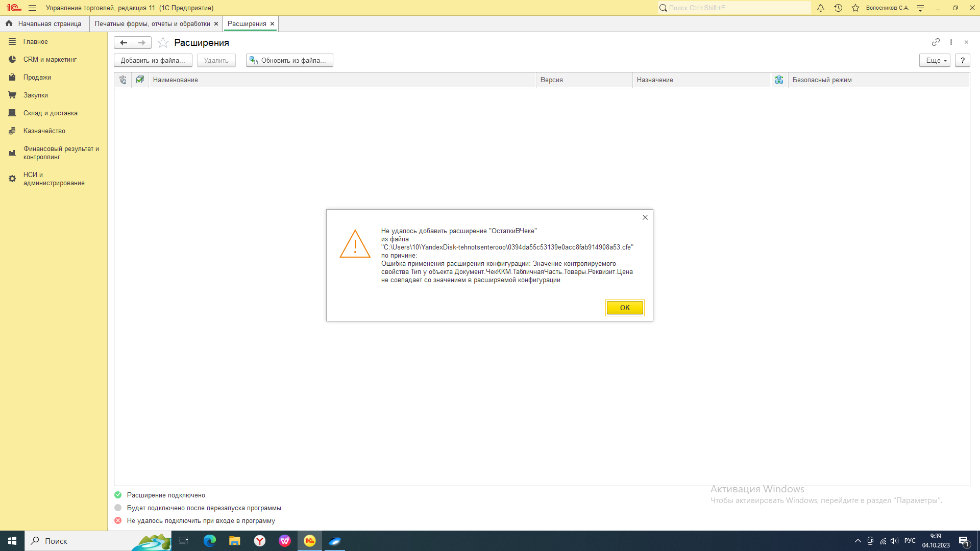Image resolution: width=980 pixels, height=551 pixels.
Task: Open Продажи section
Action: click(54, 78)
